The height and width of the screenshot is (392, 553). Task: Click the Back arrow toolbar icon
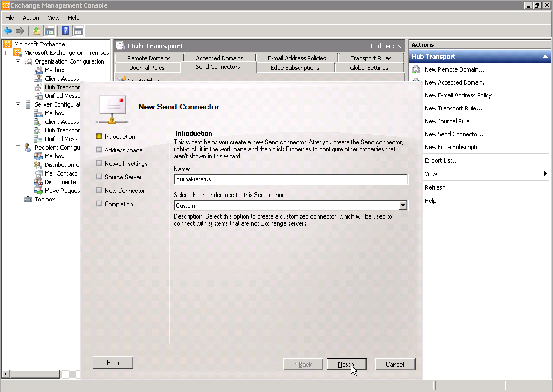[8, 31]
